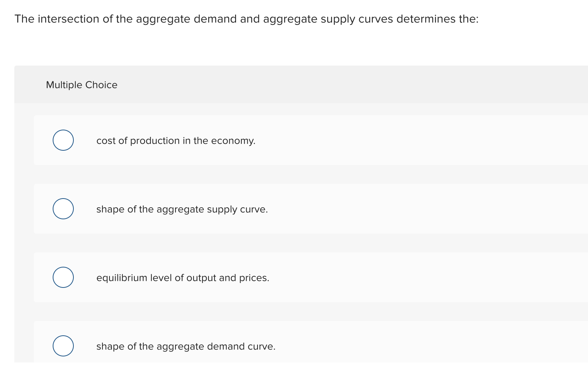The width and height of the screenshot is (588, 373).
Task: Select the 'cost of production in the economy' radio button
Action: [x=63, y=140]
